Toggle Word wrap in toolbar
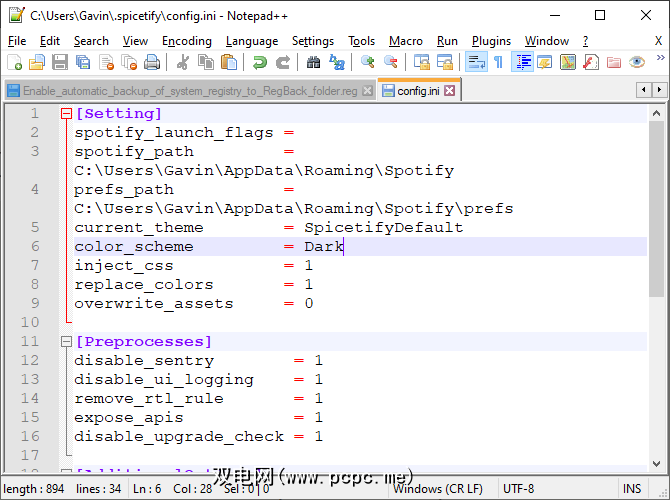This screenshot has height=500, width=670. 476,63
